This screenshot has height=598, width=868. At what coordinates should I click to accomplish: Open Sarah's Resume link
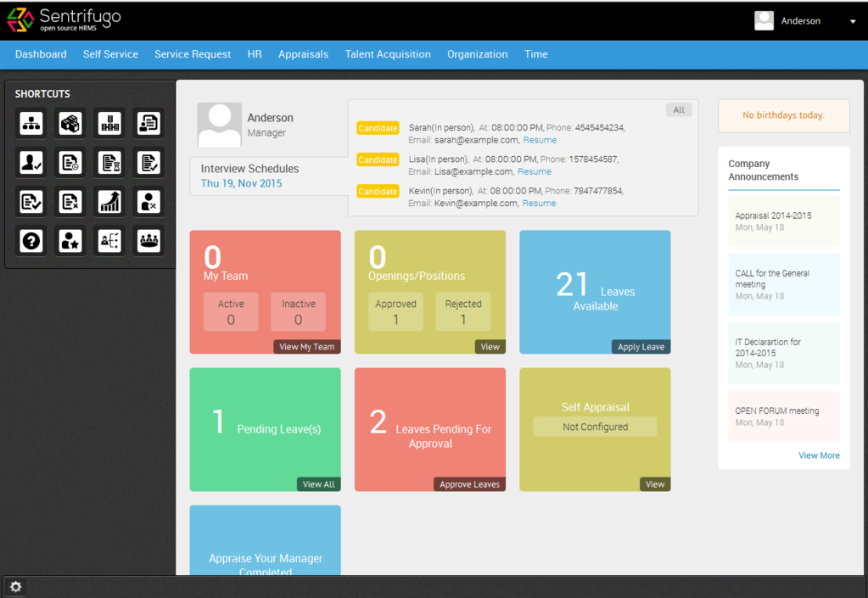tap(540, 140)
